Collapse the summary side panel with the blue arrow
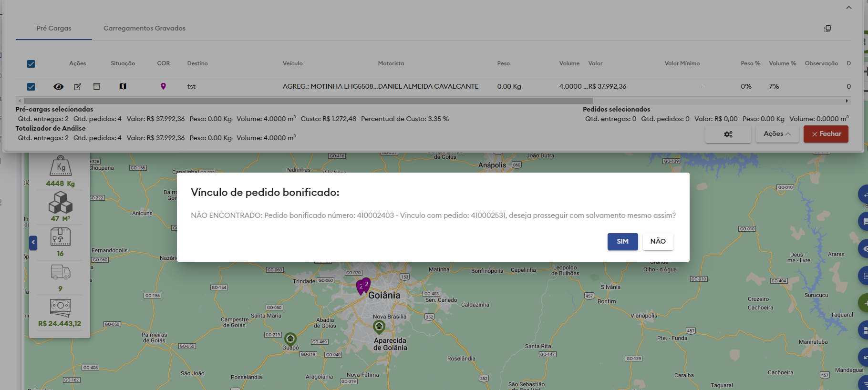 pos(33,243)
